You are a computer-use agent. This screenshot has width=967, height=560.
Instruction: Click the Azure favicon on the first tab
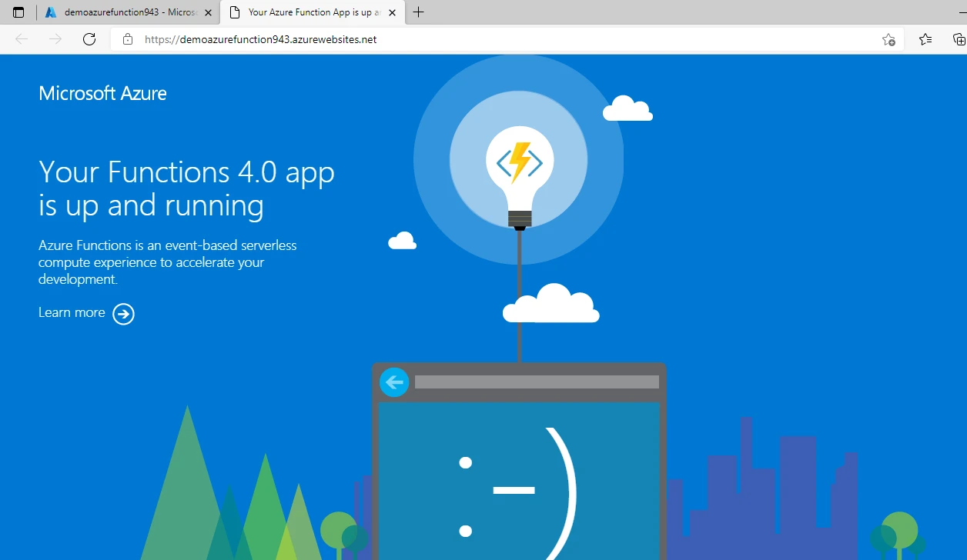tap(51, 12)
